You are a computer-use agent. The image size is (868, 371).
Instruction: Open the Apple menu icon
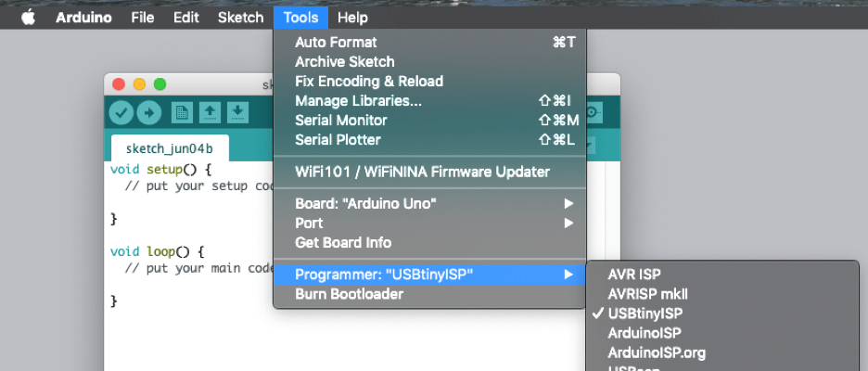27,18
